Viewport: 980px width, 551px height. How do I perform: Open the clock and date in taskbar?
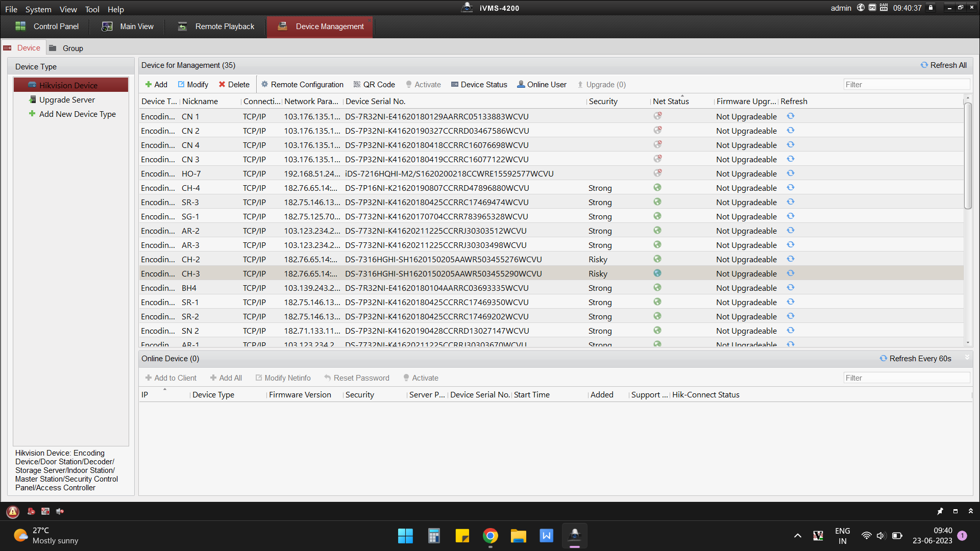[x=932, y=536]
